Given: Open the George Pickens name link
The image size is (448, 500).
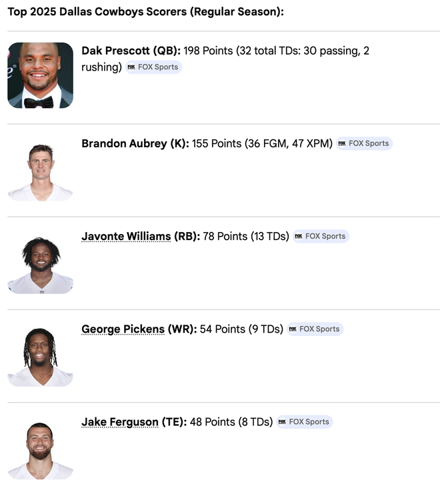Looking at the screenshot, I should 123,329.
